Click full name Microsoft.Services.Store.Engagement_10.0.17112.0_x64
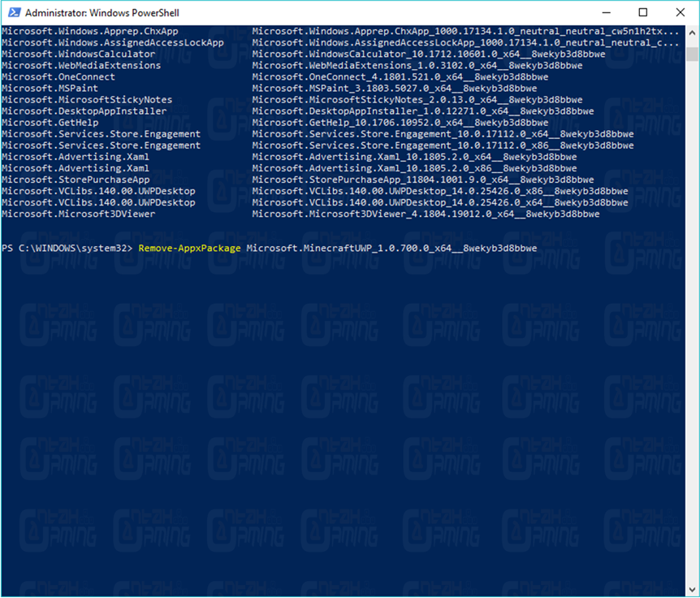The width and height of the screenshot is (700, 598). (443, 134)
